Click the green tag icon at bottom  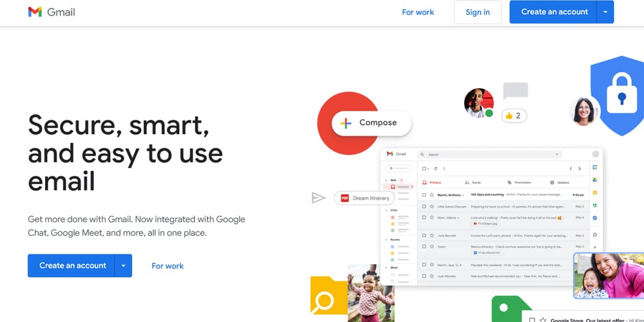[x=511, y=308]
